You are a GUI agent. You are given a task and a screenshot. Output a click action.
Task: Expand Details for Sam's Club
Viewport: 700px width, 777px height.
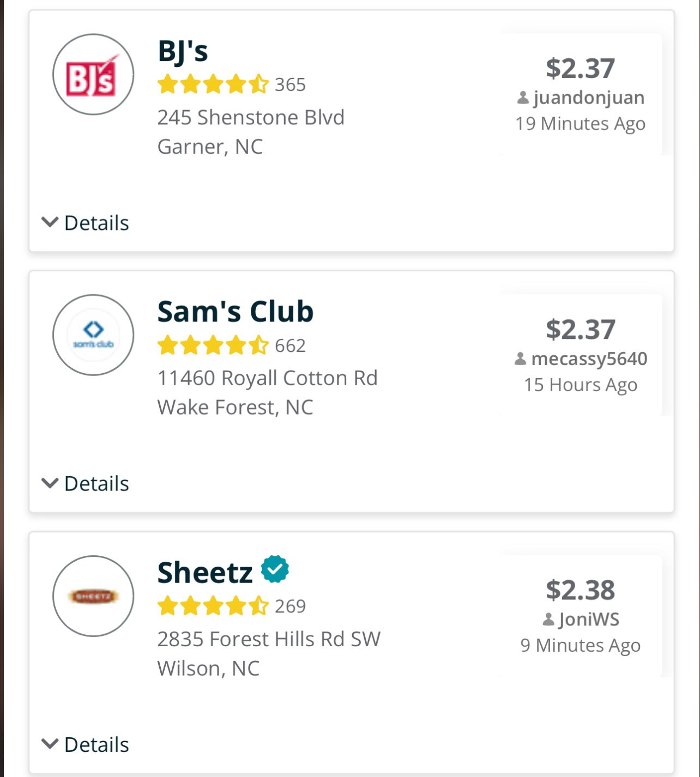coord(86,483)
